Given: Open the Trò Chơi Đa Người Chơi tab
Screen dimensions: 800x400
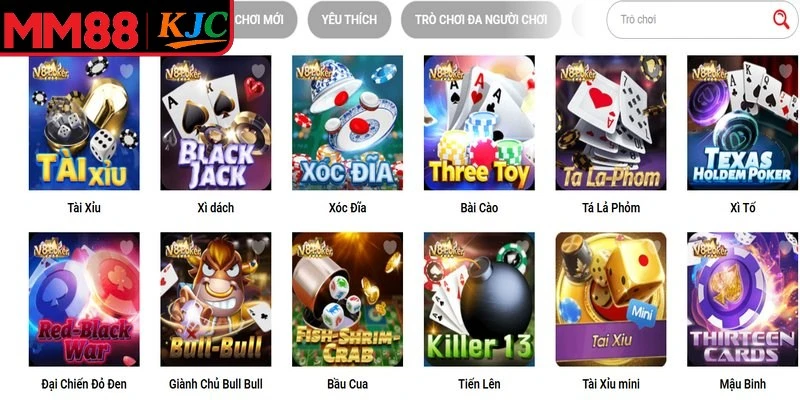Looking at the screenshot, I should pyautogui.click(x=481, y=19).
